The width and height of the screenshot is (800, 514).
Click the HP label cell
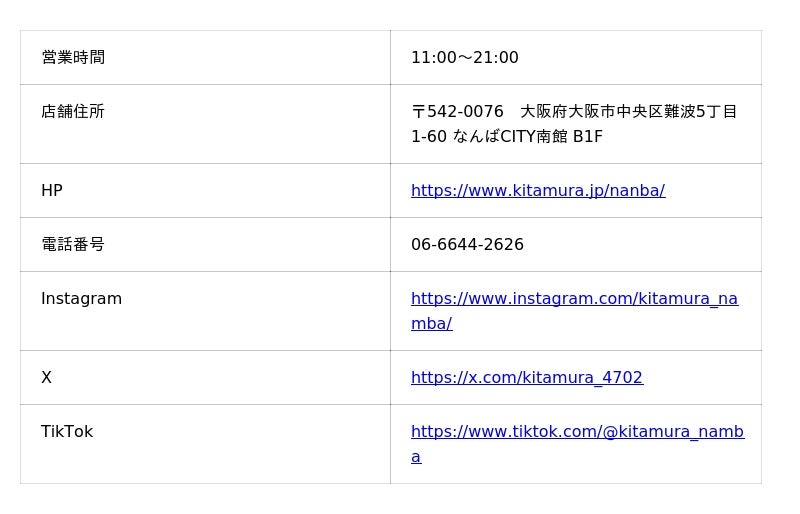(x=205, y=190)
